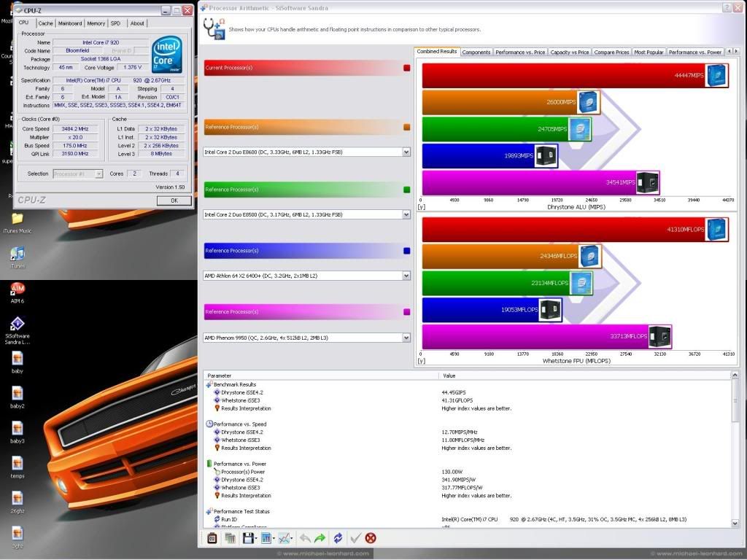
Task: Open the iTunes desktop icon
Action: click(18, 254)
